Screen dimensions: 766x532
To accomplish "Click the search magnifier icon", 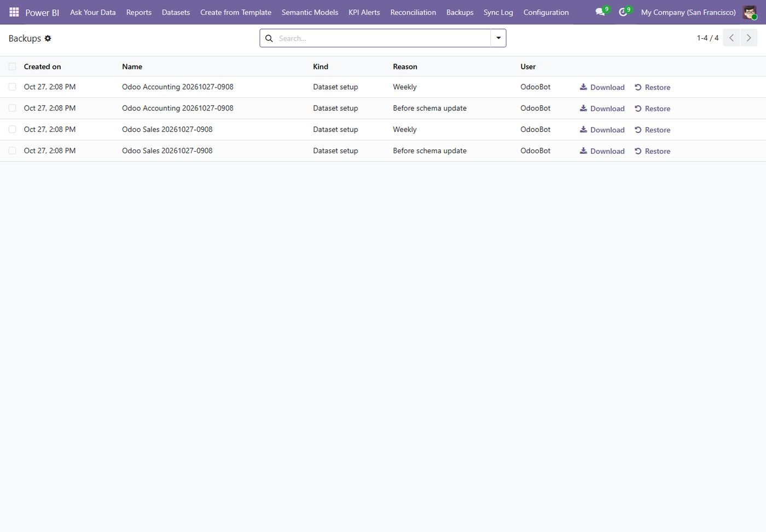I will click(x=269, y=38).
